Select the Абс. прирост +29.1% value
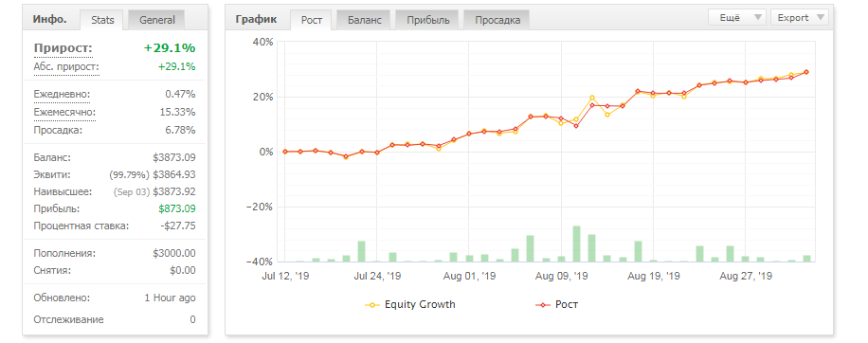This screenshot has width=868, height=343. click(x=176, y=67)
